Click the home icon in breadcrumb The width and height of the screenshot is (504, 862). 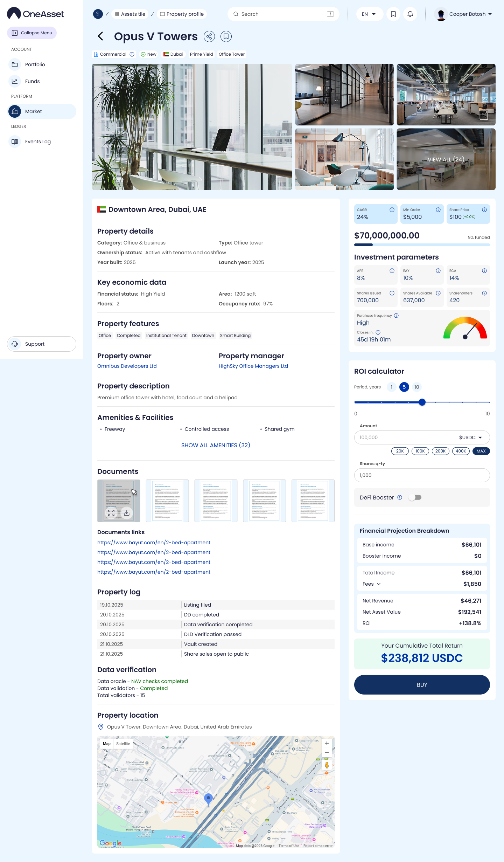[98, 14]
